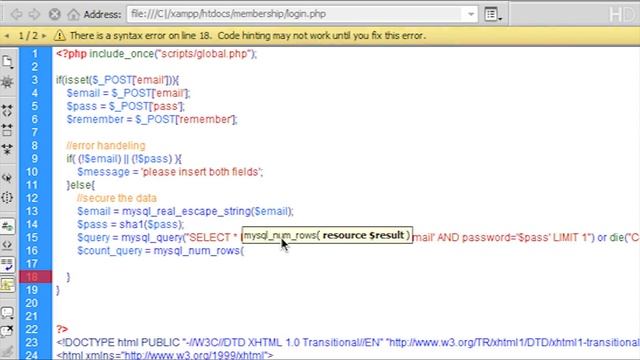
Task: Click the }else{ line
Action: [81, 185]
